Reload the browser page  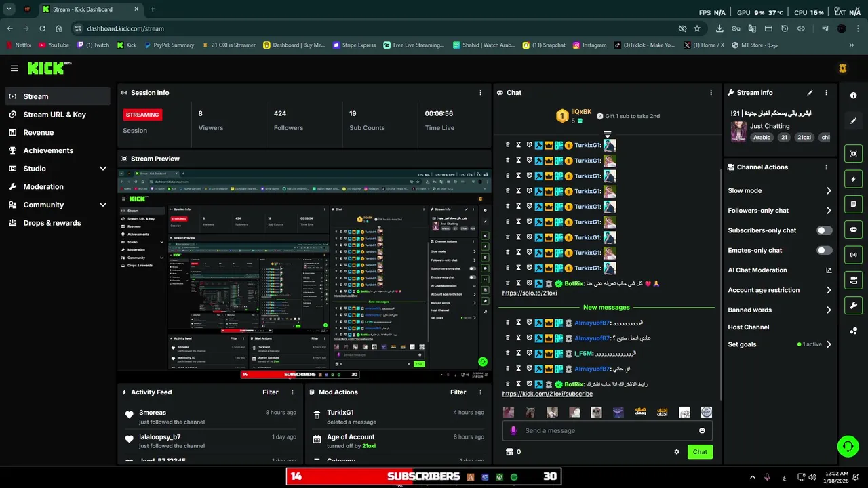coord(42,28)
